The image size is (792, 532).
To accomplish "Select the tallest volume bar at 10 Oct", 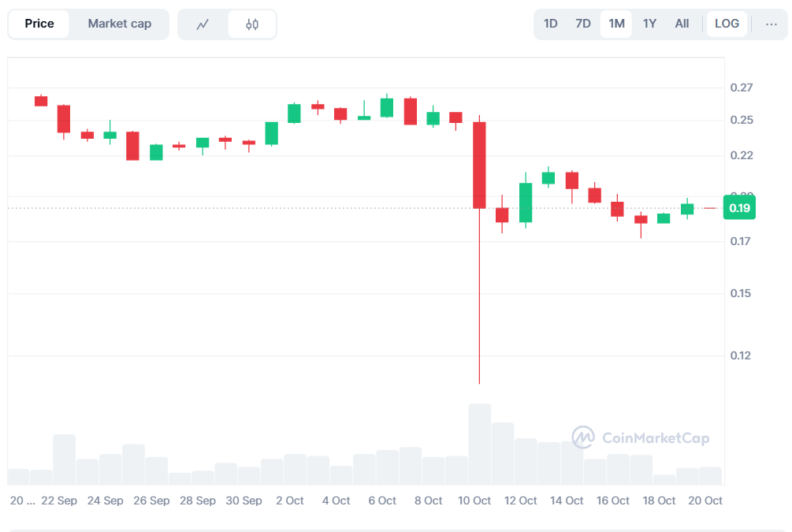I will click(x=479, y=445).
